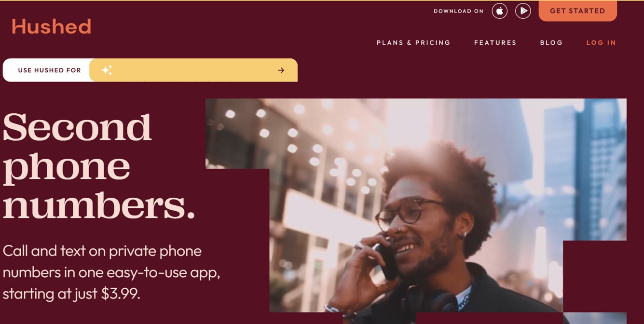
Task: Go to the BLOG page
Action: (551, 42)
